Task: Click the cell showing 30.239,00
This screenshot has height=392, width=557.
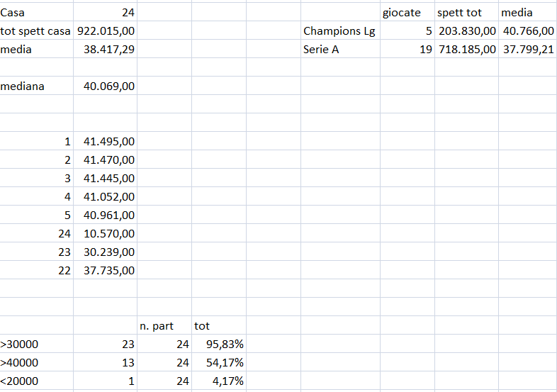Action: coord(105,252)
